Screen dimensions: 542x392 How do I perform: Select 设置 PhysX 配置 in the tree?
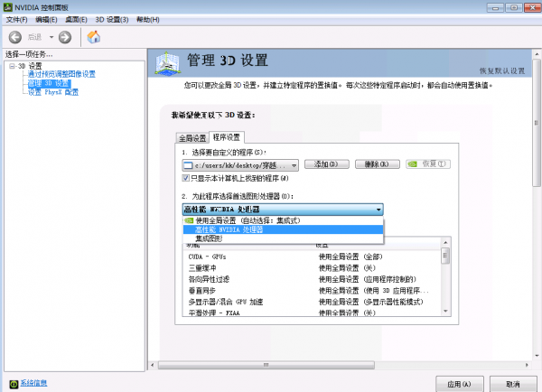click(x=53, y=92)
